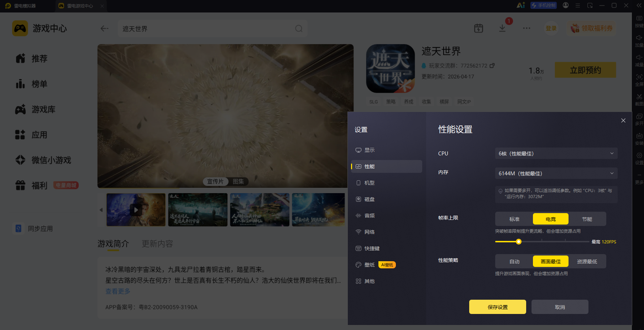Click the pop-out window icon in title bar
The width and height of the screenshot is (644, 330).
[x=590, y=5]
